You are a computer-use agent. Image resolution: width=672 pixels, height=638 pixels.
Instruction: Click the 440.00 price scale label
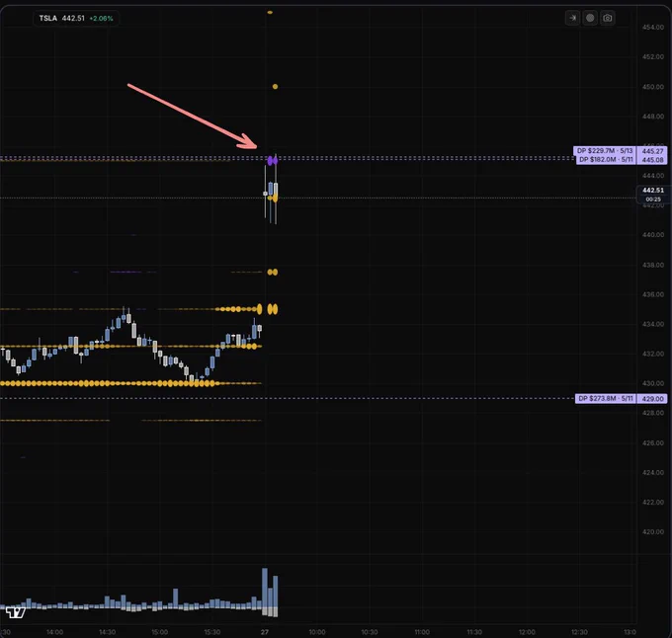[x=652, y=235]
